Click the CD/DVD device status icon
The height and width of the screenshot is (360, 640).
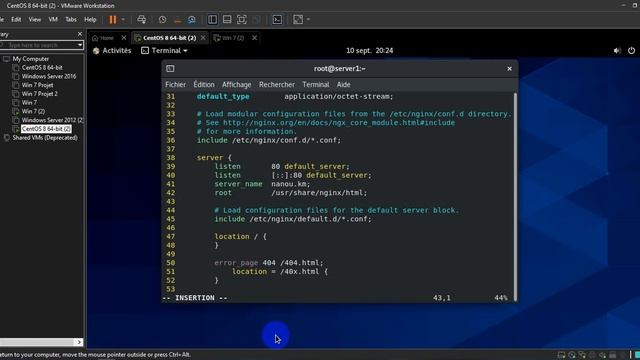pyautogui.click(x=572, y=355)
